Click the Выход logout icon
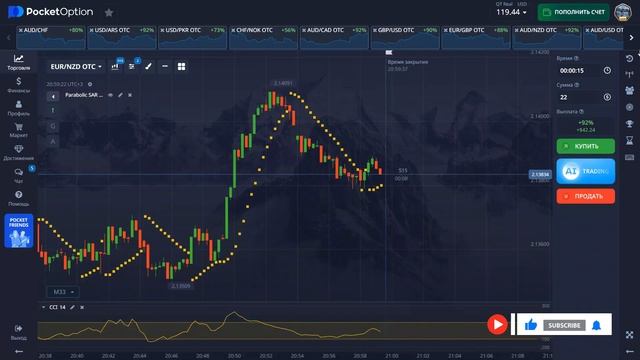 (x=18, y=329)
